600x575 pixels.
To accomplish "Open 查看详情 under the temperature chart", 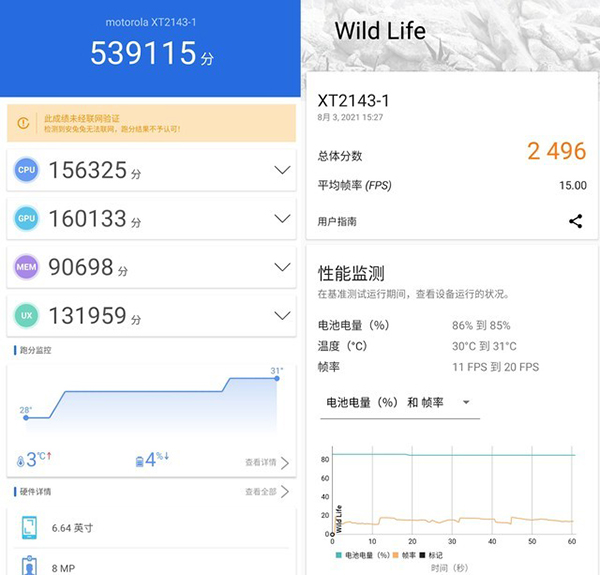I will click(x=267, y=463).
